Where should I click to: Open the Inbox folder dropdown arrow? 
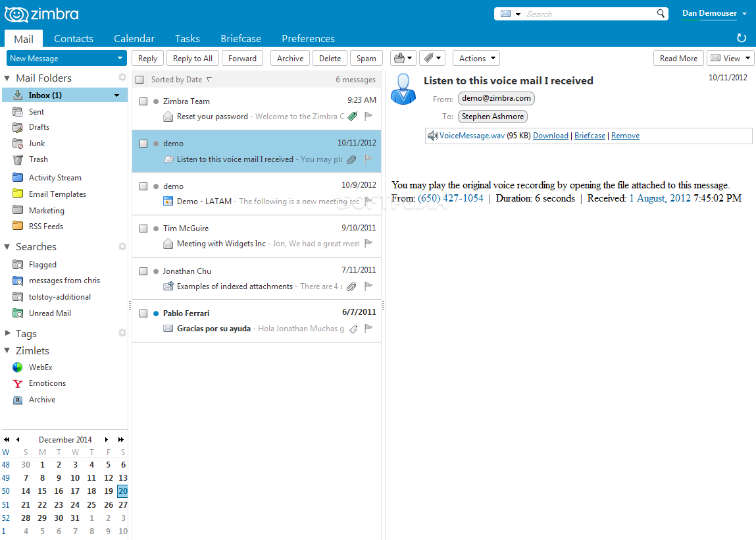(x=116, y=95)
